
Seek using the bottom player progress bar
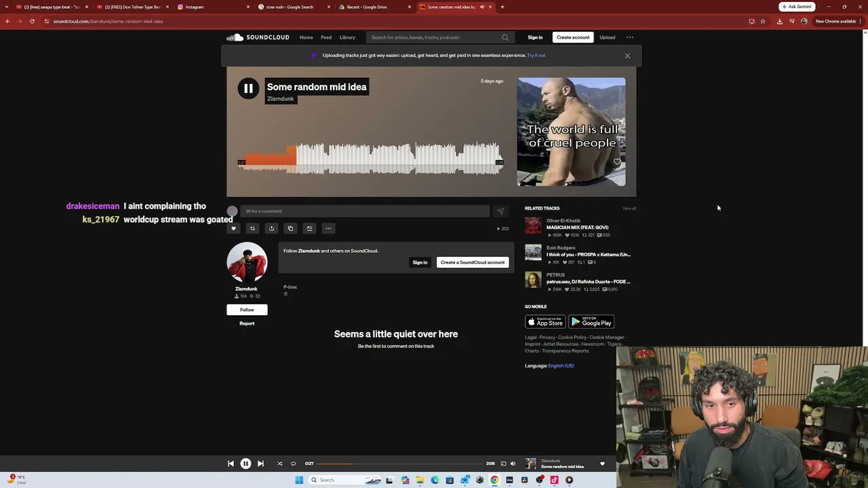(x=401, y=464)
